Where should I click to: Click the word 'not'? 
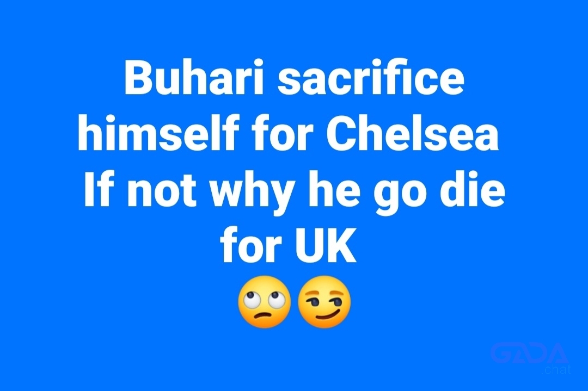tap(162, 191)
